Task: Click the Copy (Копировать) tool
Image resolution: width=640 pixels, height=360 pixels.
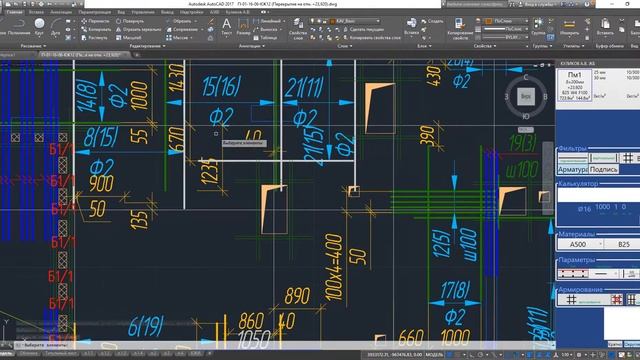Action: (x=96, y=29)
